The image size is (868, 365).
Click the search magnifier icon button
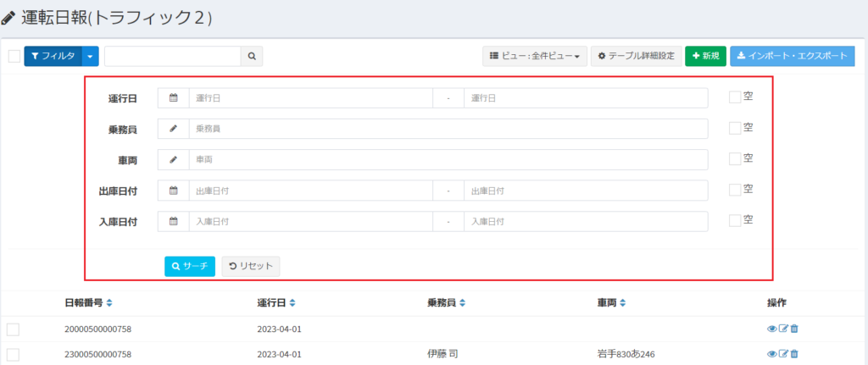click(251, 57)
